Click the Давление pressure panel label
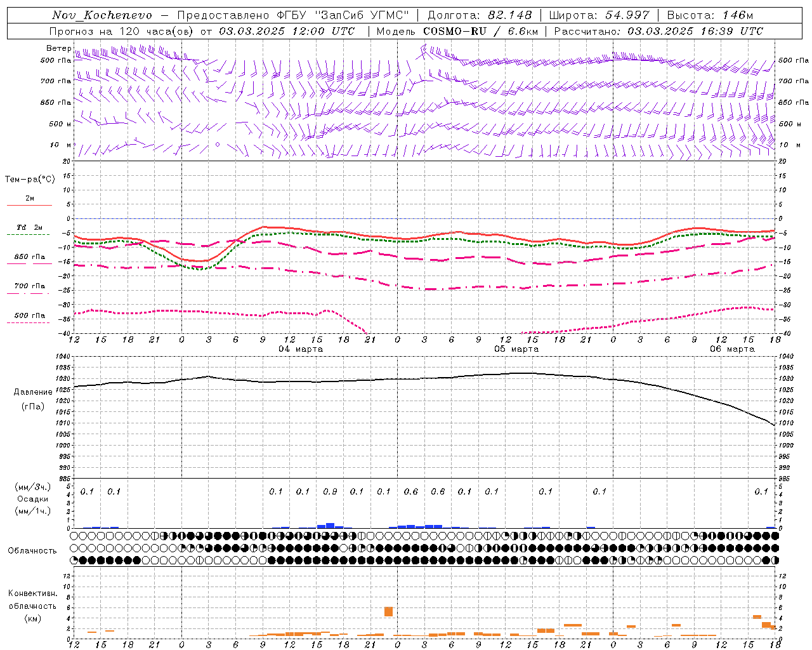This screenshot has width=812, height=650. point(33,392)
